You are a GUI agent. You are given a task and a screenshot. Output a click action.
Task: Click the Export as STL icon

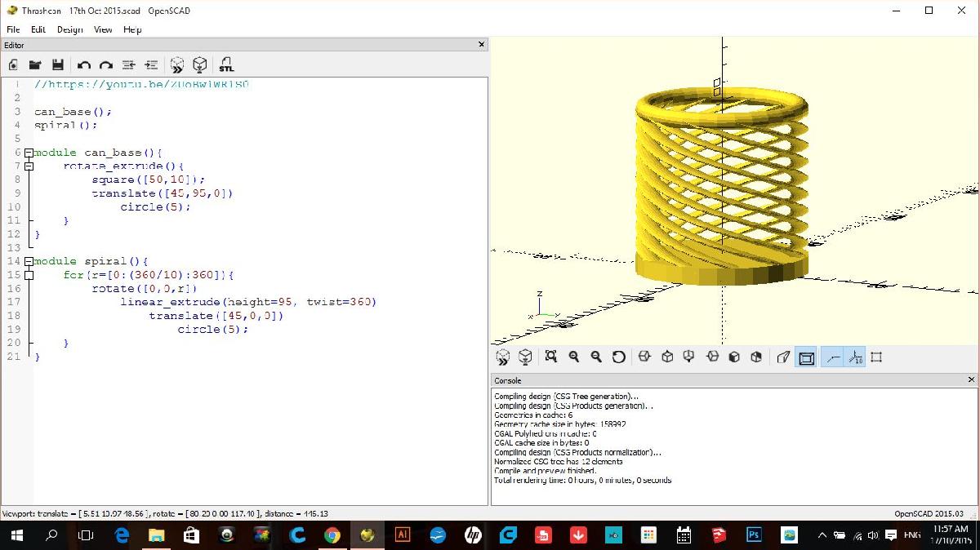click(x=226, y=64)
